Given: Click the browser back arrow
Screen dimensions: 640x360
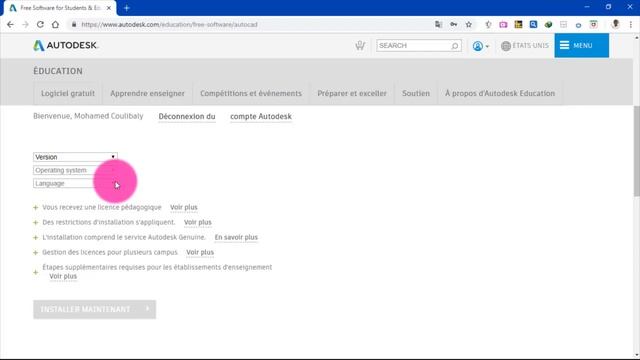Looking at the screenshot, I should click(x=10, y=24).
